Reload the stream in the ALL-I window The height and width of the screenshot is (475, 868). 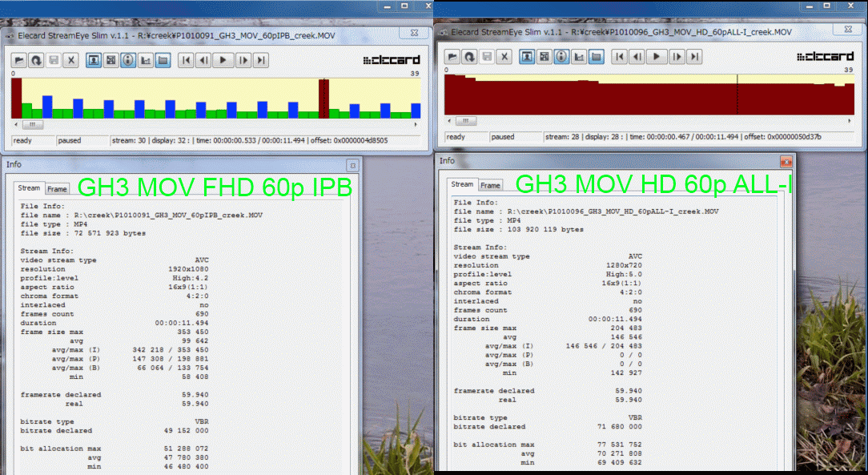click(469, 57)
